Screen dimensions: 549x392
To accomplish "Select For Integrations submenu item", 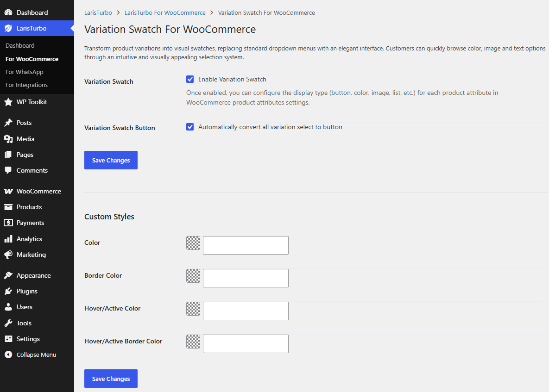I will [26, 85].
